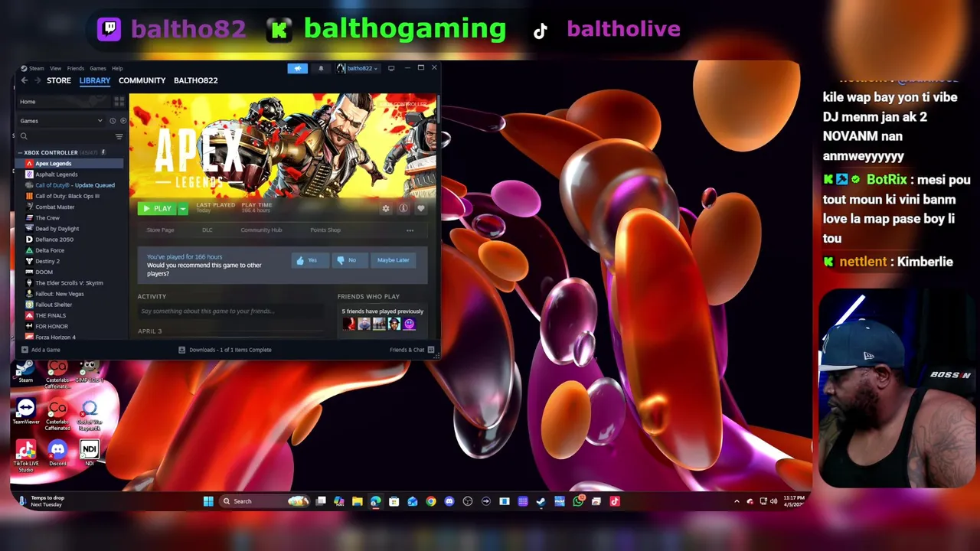Open Friends & Chat
This screenshot has width=980, height=551.
click(412, 350)
